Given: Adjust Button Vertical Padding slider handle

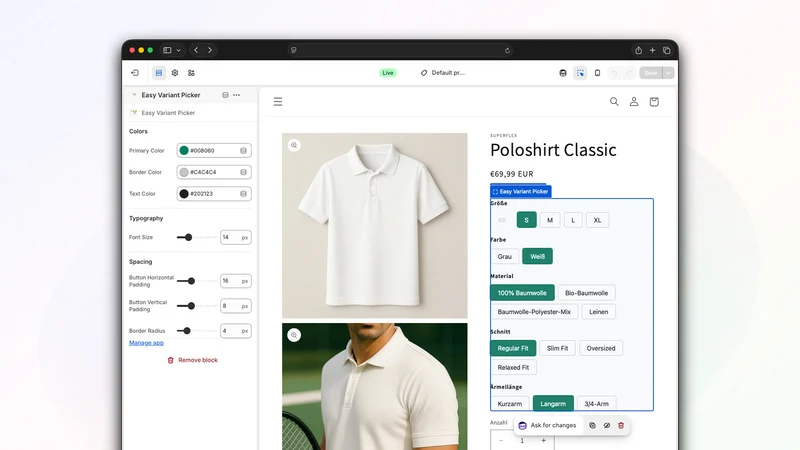Looking at the screenshot, I should [191, 306].
